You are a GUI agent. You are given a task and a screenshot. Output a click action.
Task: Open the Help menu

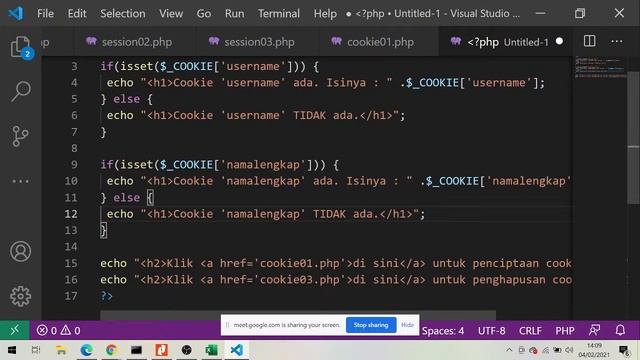(x=325, y=13)
